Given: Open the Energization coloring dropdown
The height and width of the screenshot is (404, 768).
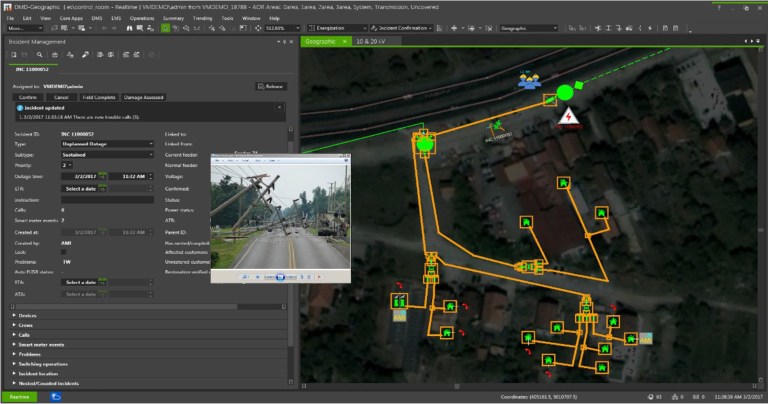Looking at the screenshot, I should click(337, 28).
